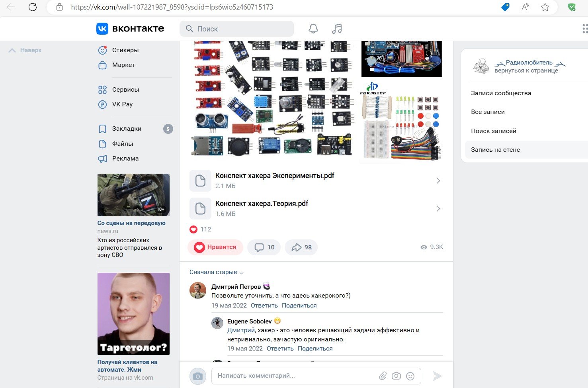The width and height of the screenshot is (588, 388).
Task: Send the comment with the arrow icon
Action: click(x=437, y=375)
